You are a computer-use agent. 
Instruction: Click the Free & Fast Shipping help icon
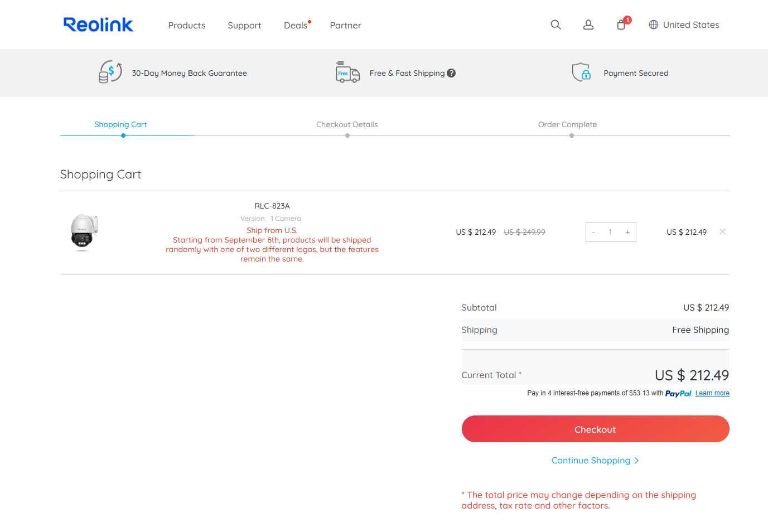451,73
